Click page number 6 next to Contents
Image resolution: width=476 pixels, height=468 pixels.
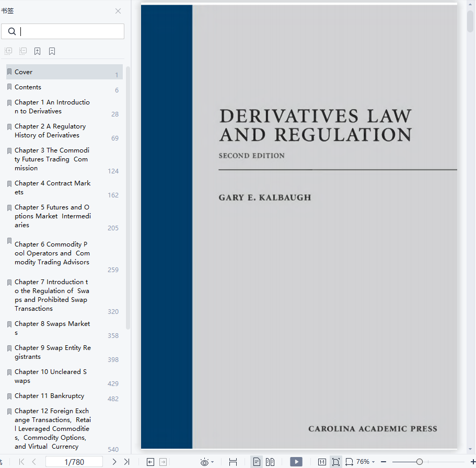click(117, 90)
